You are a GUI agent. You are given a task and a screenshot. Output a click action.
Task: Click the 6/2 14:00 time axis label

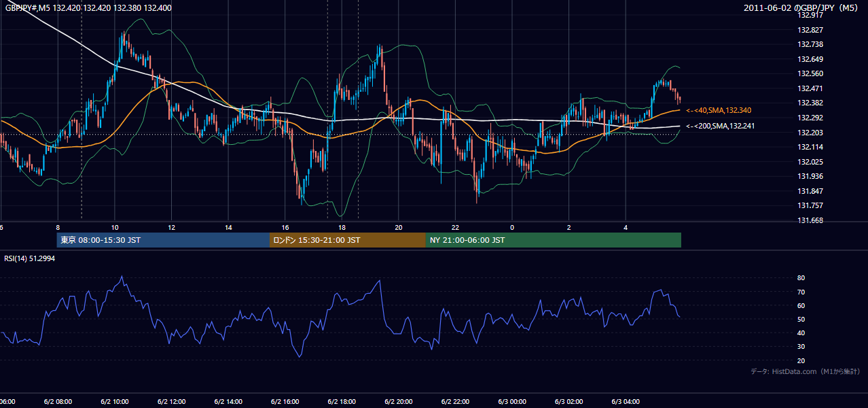coord(228,401)
